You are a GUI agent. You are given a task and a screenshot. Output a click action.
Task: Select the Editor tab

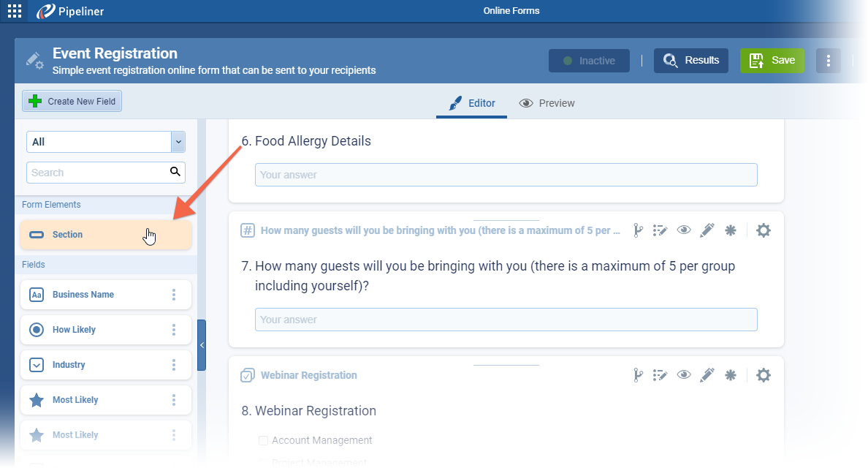pos(472,103)
